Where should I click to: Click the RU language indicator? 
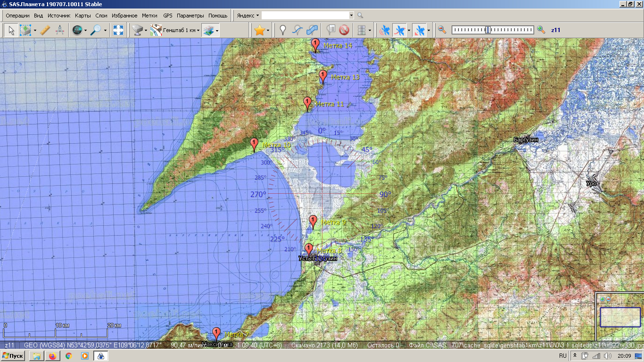[x=562, y=356]
